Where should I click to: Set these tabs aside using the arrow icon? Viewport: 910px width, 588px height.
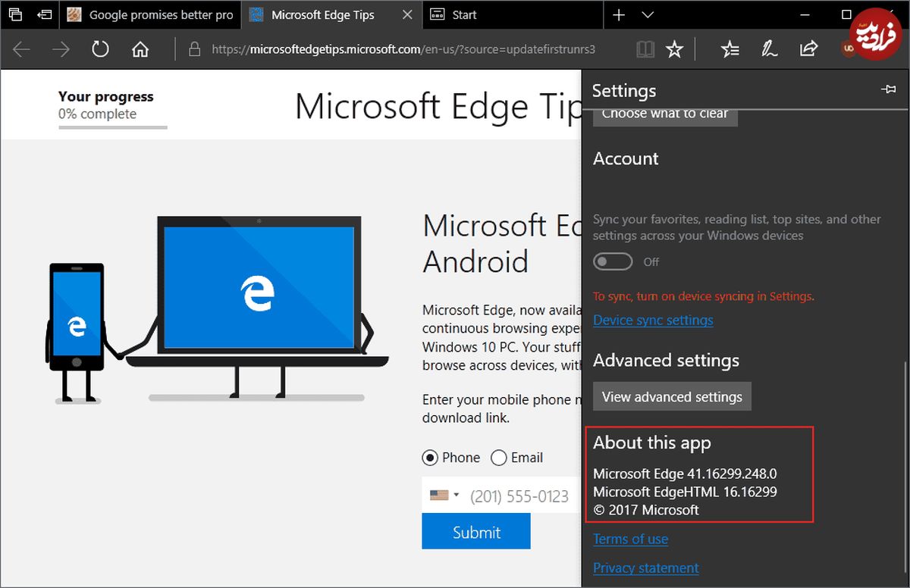pos(45,14)
